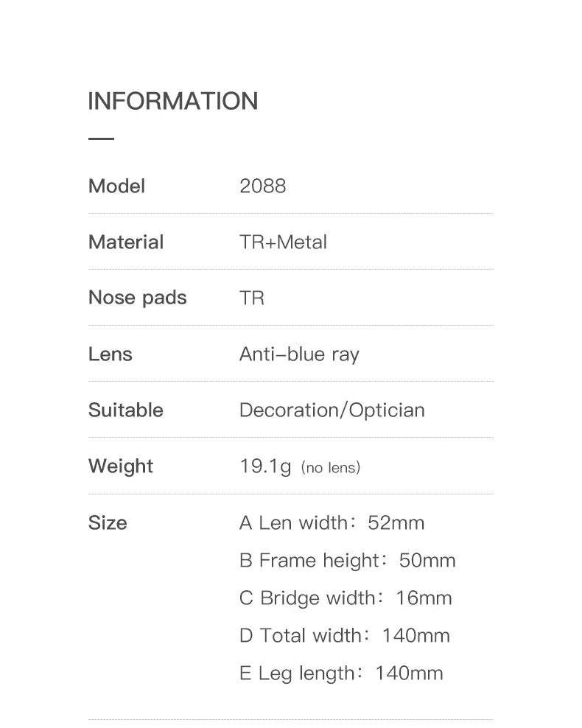The image size is (582, 728).
Task: Click the Nose pads label
Action: tap(137, 298)
